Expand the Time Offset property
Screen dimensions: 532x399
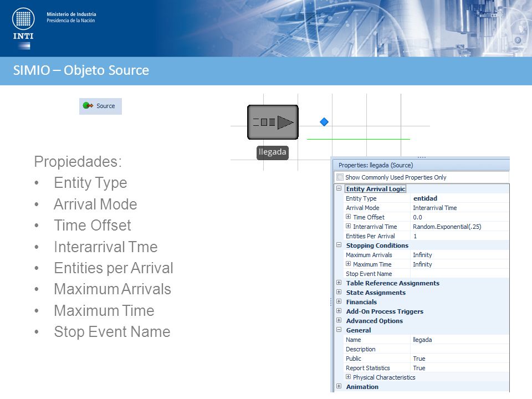coord(348,217)
